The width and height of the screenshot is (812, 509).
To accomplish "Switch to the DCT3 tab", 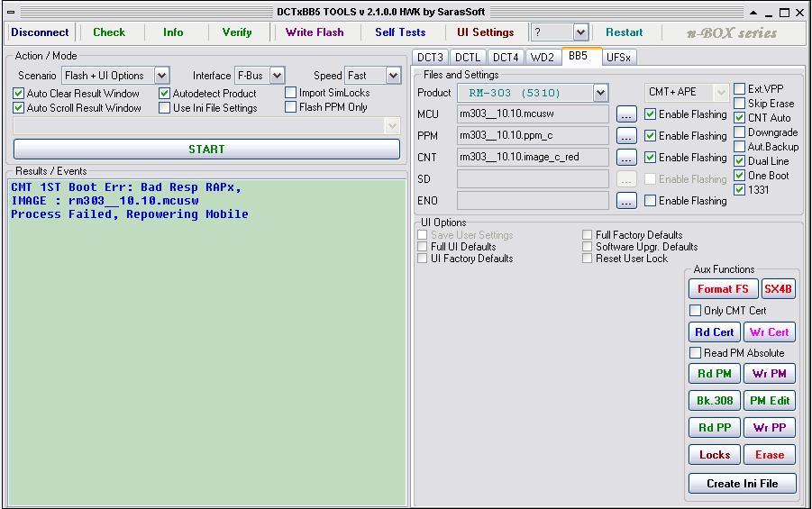I will coord(431,57).
